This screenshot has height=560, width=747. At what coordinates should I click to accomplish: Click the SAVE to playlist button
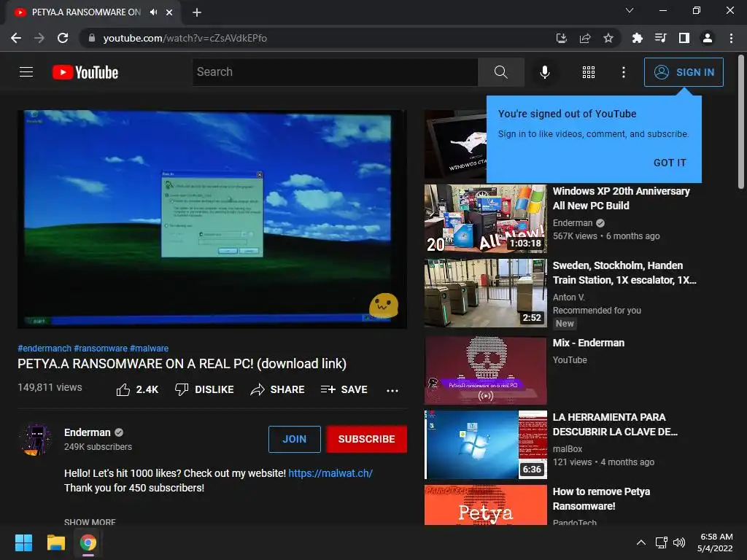click(344, 389)
